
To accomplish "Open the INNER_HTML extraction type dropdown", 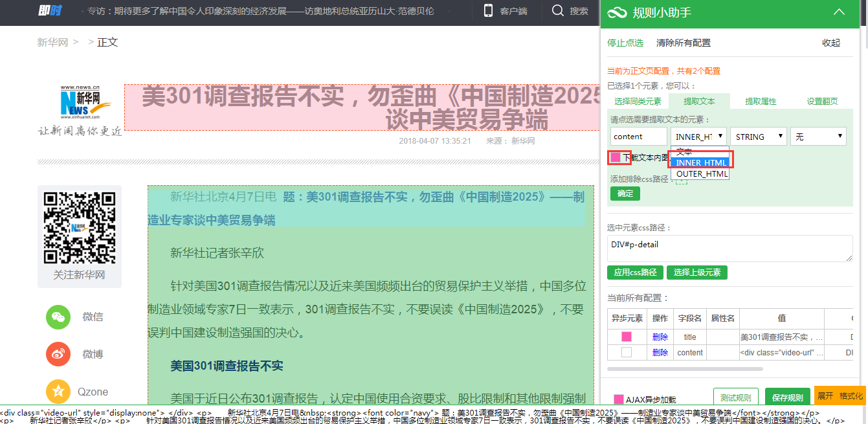I will (x=698, y=137).
